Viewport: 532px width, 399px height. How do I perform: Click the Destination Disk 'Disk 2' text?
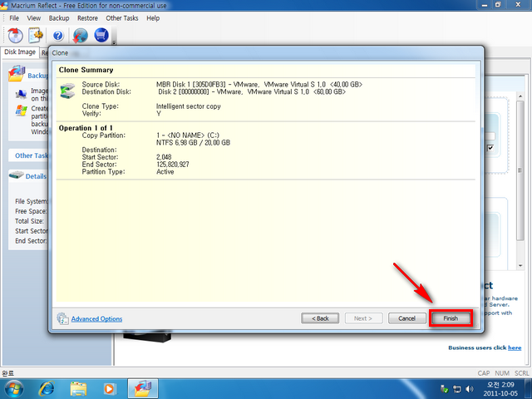[x=252, y=91]
